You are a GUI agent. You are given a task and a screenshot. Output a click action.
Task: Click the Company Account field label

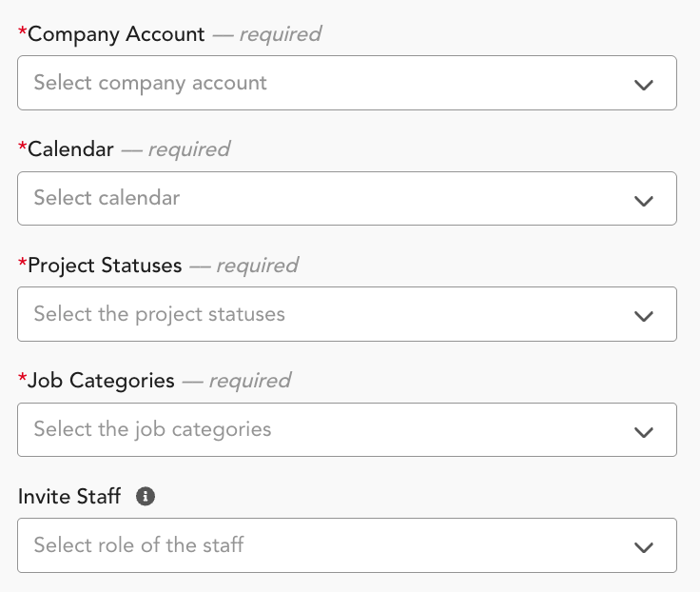(x=116, y=34)
